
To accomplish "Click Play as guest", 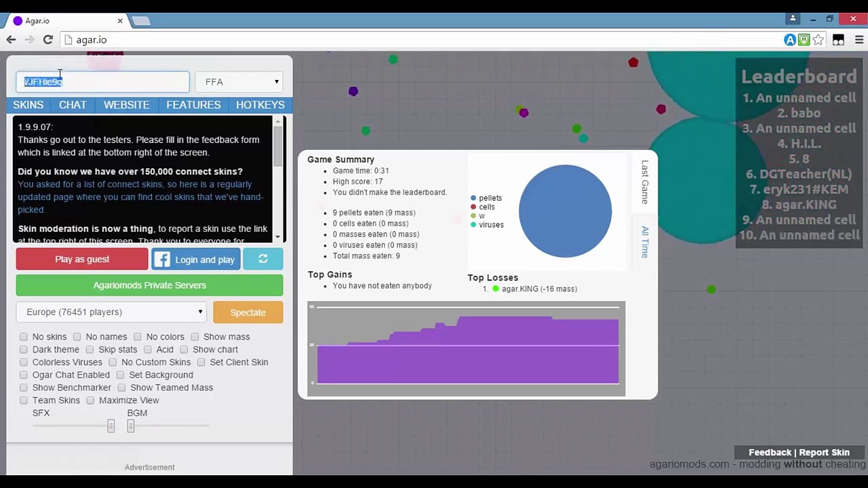I will click(x=82, y=259).
